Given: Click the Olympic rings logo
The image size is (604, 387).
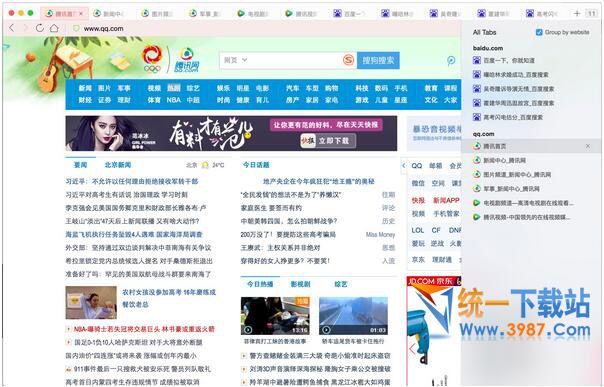Looking at the screenshot, I should tap(153, 59).
